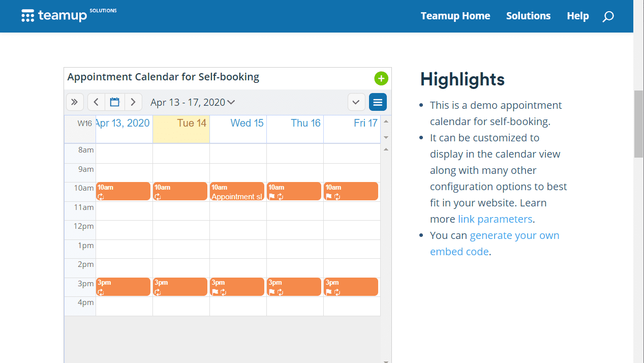Go to previous week arrow
The width and height of the screenshot is (644, 363).
point(96,102)
